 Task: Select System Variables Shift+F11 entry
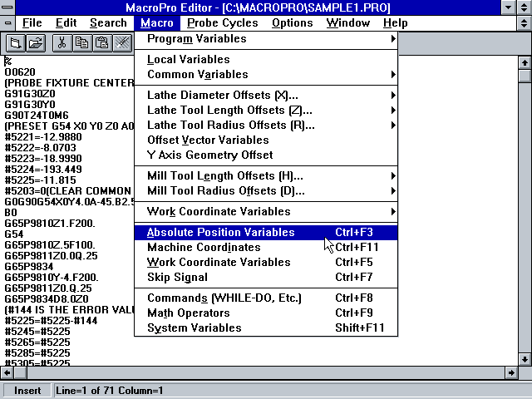[x=266, y=328]
